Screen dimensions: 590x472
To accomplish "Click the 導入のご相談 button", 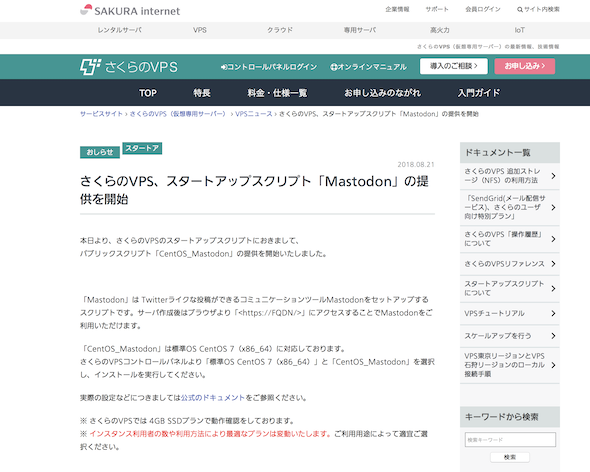I will [454, 66].
